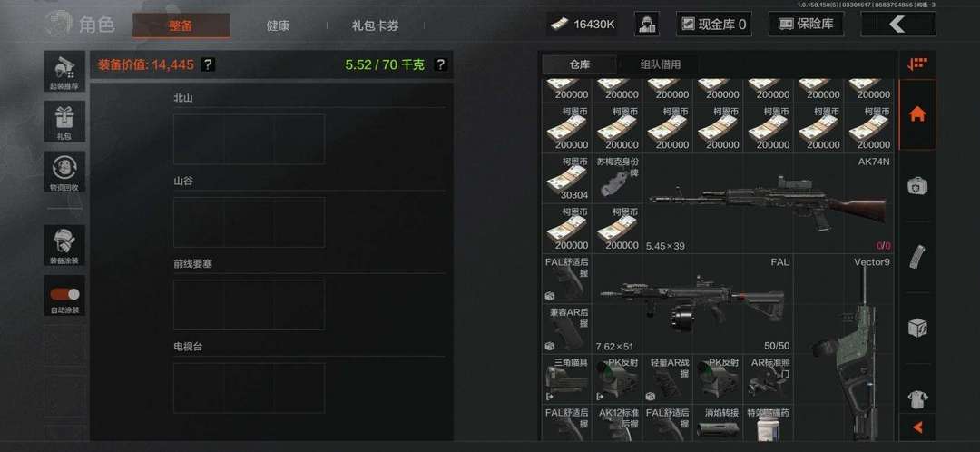Image resolution: width=980 pixels, height=452 pixels.
Task: Switch to the 健康 tab
Action: pos(278,25)
